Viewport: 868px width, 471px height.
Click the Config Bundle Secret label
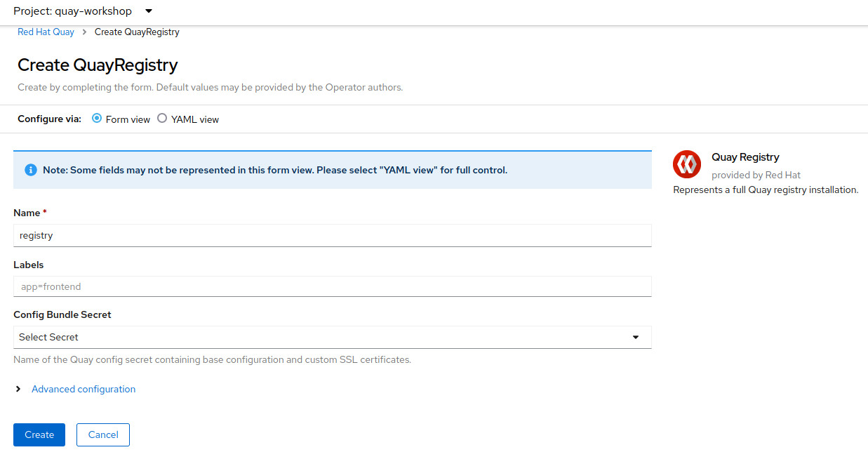tap(62, 314)
